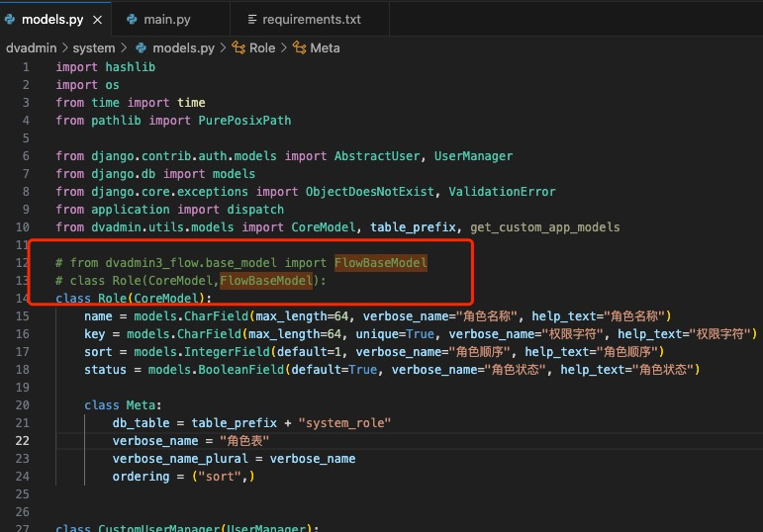Click 'key' field on line 16
This screenshot has width=763, height=532.
[x=94, y=334]
